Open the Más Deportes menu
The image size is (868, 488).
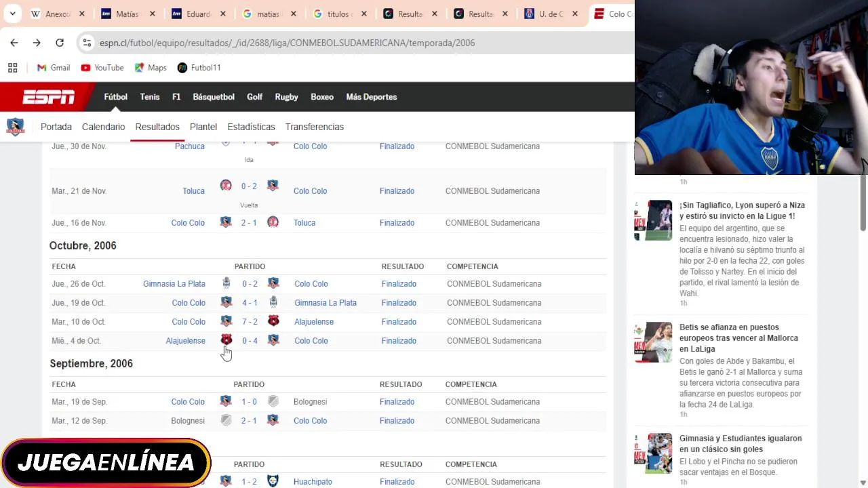372,97
